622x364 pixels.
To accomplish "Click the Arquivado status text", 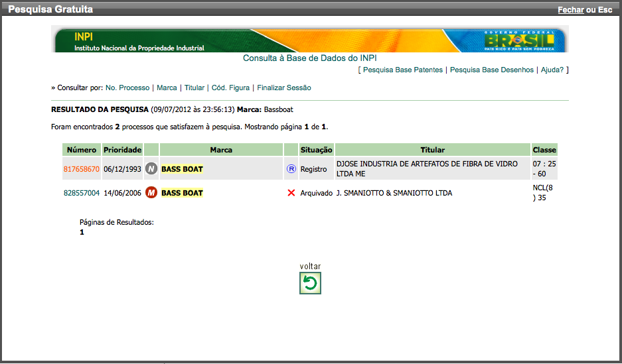I will click(316, 193).
